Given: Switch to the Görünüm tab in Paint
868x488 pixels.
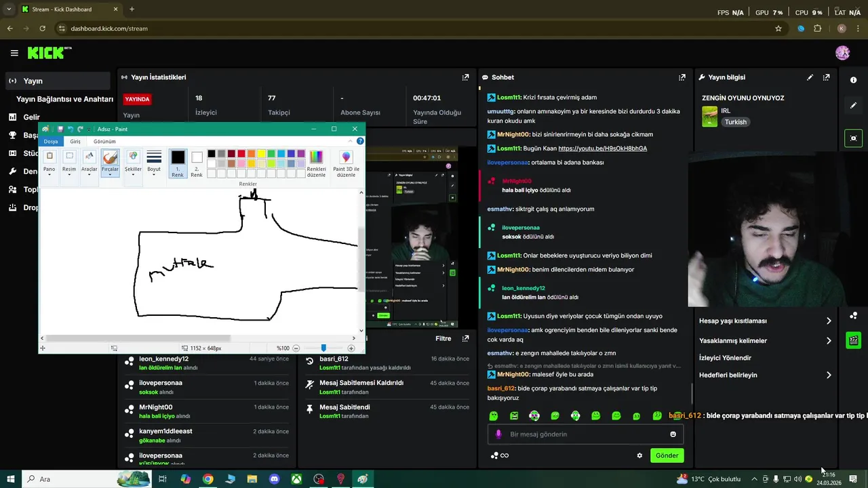Looking at the screenshot, I should tap(104, 141).
